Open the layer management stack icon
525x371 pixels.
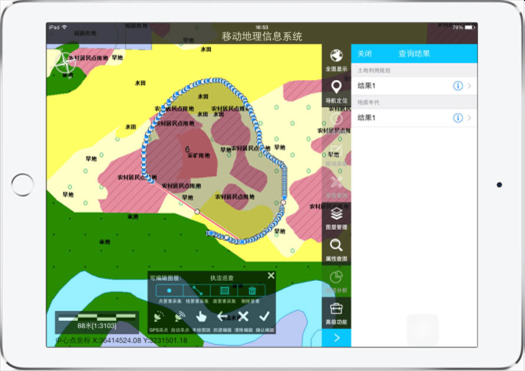pyautogui.click(x=336, y=214)
